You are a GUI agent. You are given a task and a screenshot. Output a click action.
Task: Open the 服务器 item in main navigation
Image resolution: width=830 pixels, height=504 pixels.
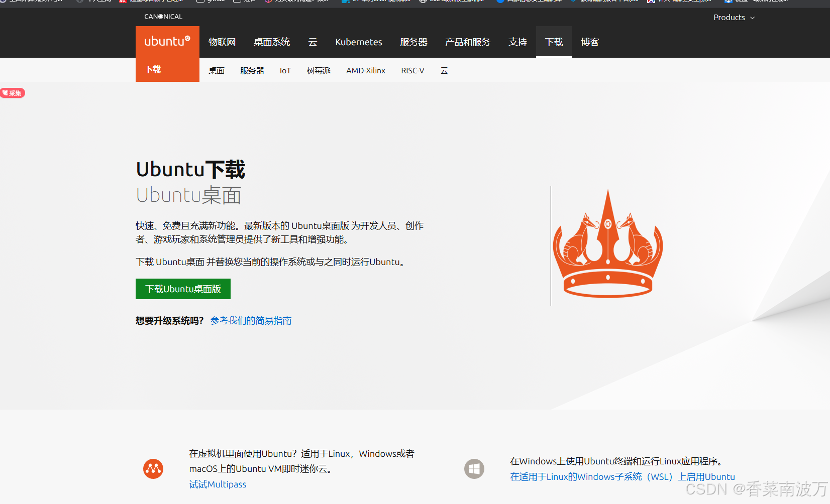pos(413,42)
